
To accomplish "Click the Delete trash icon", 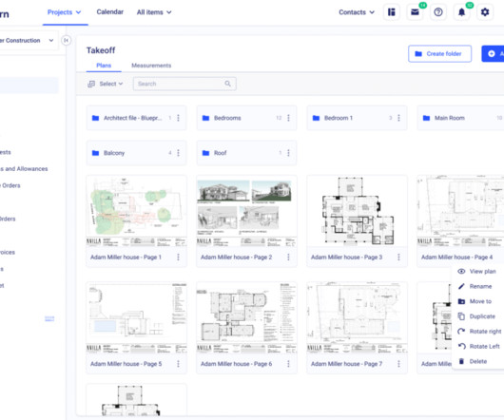I will click(461, 361).
